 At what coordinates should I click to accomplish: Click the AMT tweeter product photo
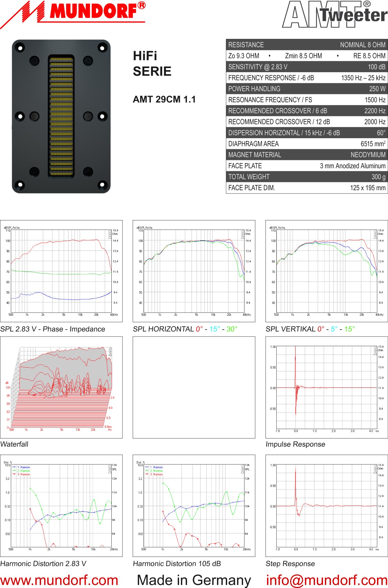pyautogui.click(x=61, y=116)
